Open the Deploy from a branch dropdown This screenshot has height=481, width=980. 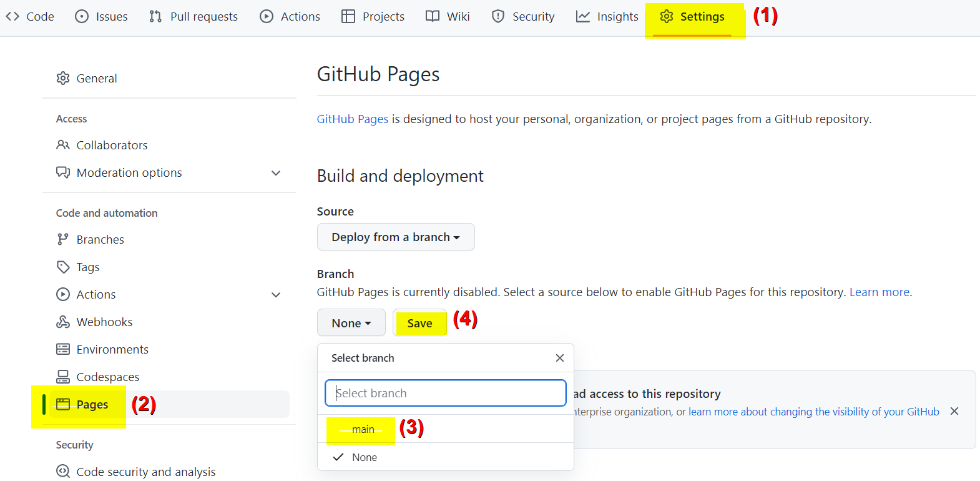point(396,237)
